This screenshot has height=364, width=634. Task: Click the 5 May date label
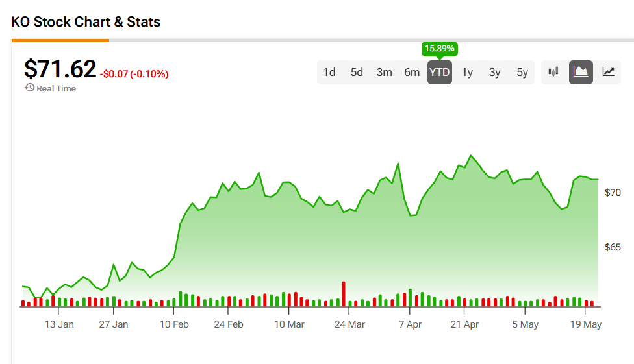pos(526,324)
